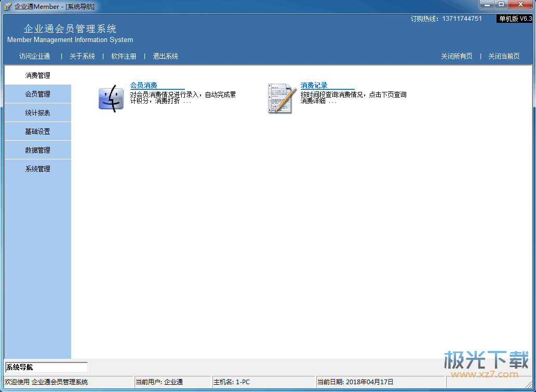
Task: Close the 企业通Member window
Action: click(520, 5)
